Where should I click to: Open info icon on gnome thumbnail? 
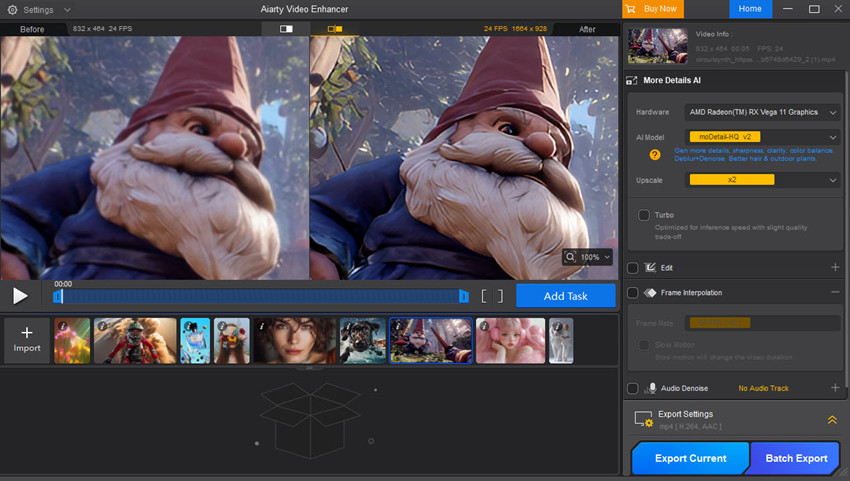(398, 326)
